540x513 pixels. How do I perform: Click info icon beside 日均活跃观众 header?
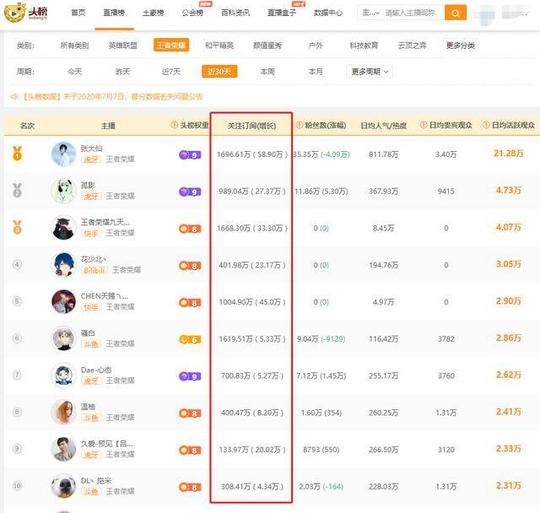[486, 125]
